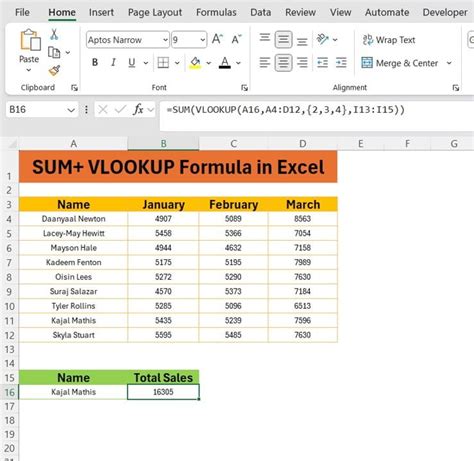474x461 pixels.
Task: Select the Format Painter brush
Action: pos(54,70)
